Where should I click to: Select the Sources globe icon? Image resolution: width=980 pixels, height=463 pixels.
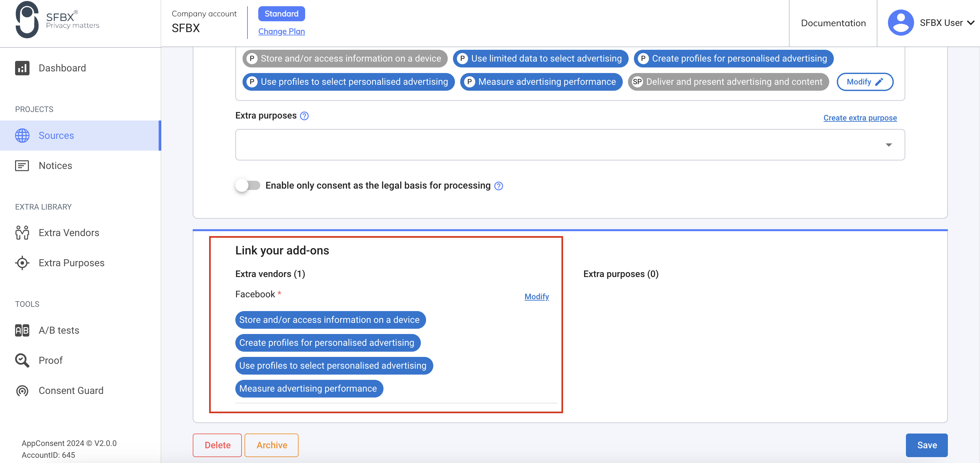[22, 135]
